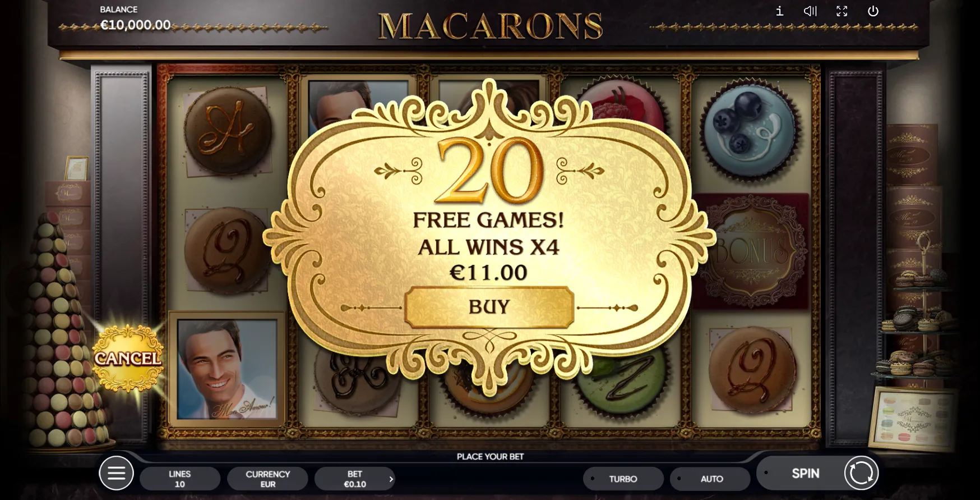This screenshot has width=980, height=500.
Task: Open the hamburger menu button
Action: (116, 473)
